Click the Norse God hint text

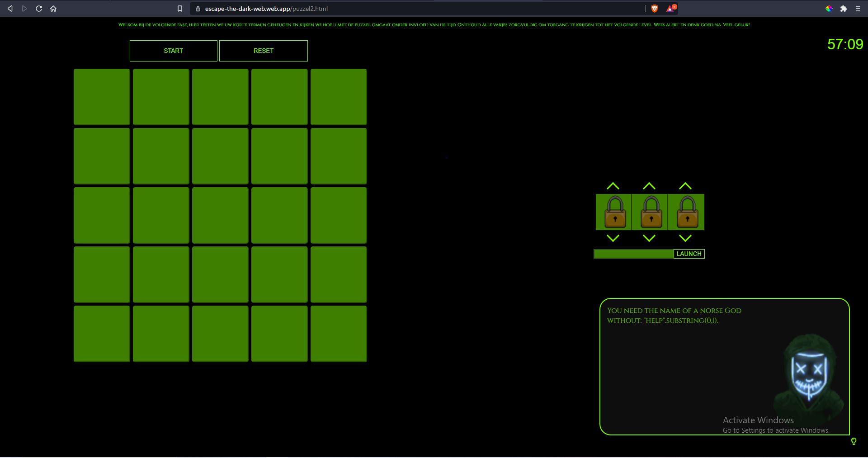click(674, 316)
